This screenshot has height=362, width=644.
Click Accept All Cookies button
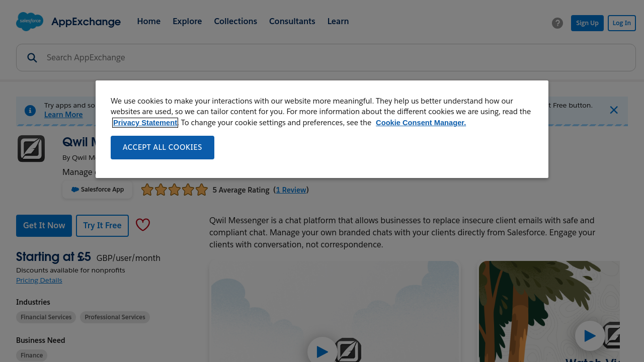pyautogui.click(x=163, y=147)
